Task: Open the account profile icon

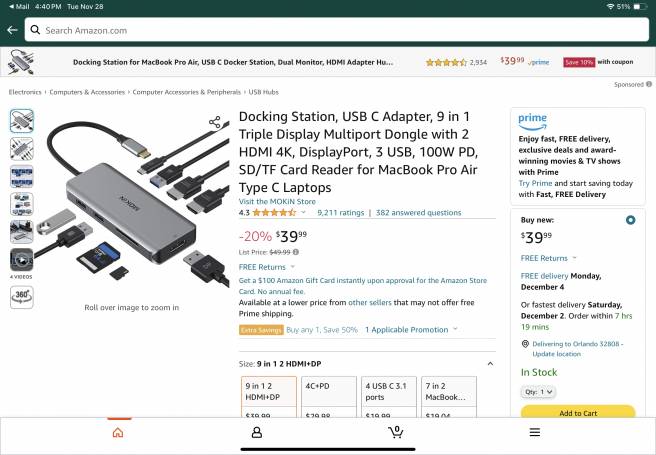Action: (x=257, y=432)
